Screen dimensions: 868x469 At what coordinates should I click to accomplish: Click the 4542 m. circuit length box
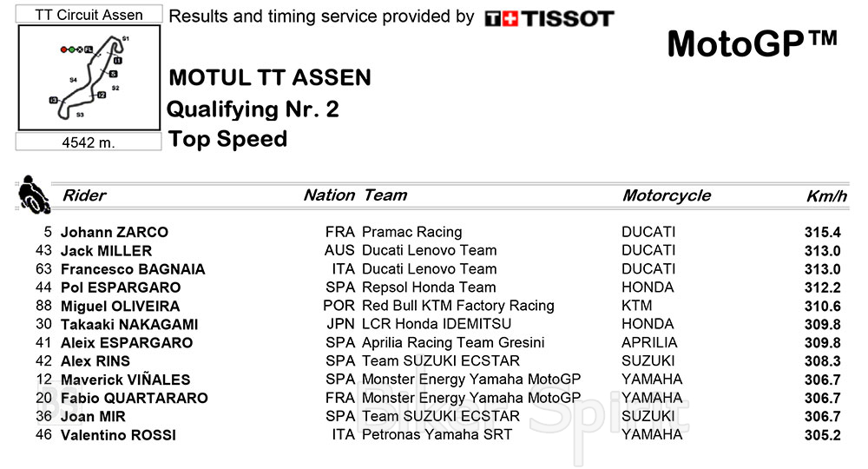89,142
